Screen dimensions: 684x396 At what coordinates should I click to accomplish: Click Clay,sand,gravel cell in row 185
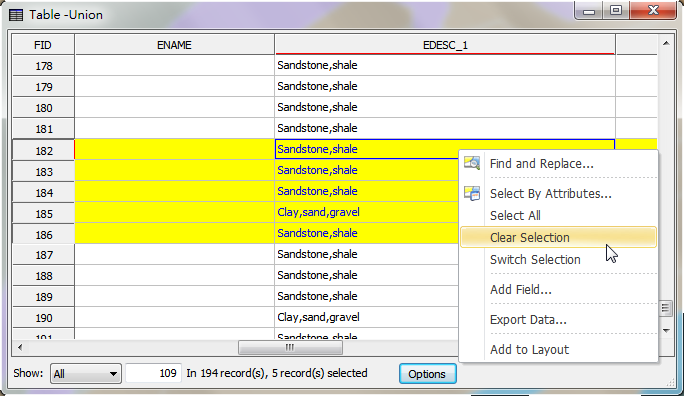366,212
